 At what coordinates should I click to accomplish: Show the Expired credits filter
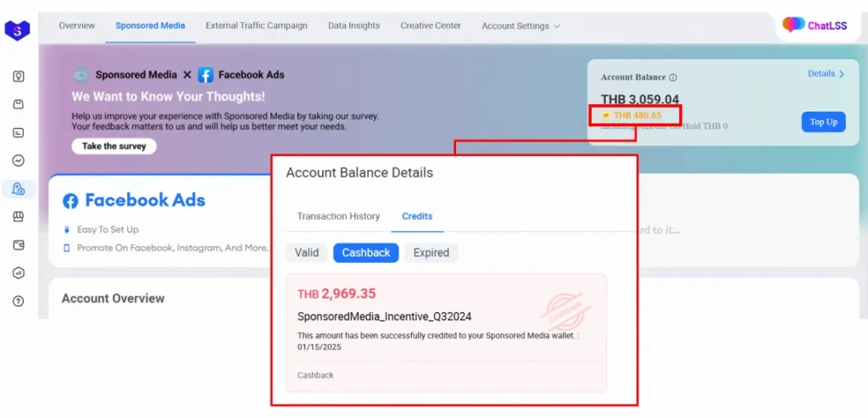click(x=431, y=253)
